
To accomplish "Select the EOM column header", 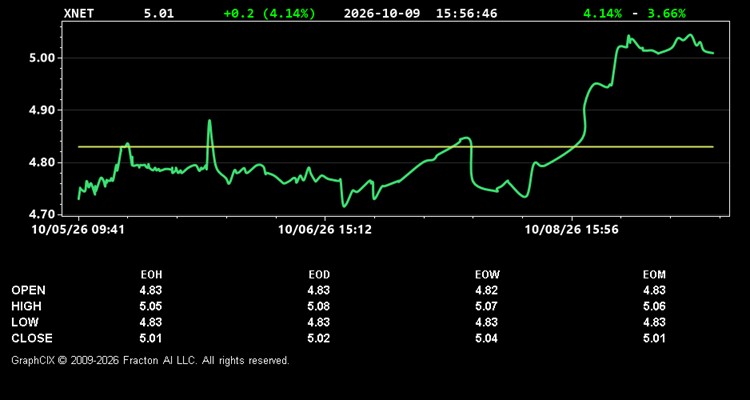I will coord(654,275).
